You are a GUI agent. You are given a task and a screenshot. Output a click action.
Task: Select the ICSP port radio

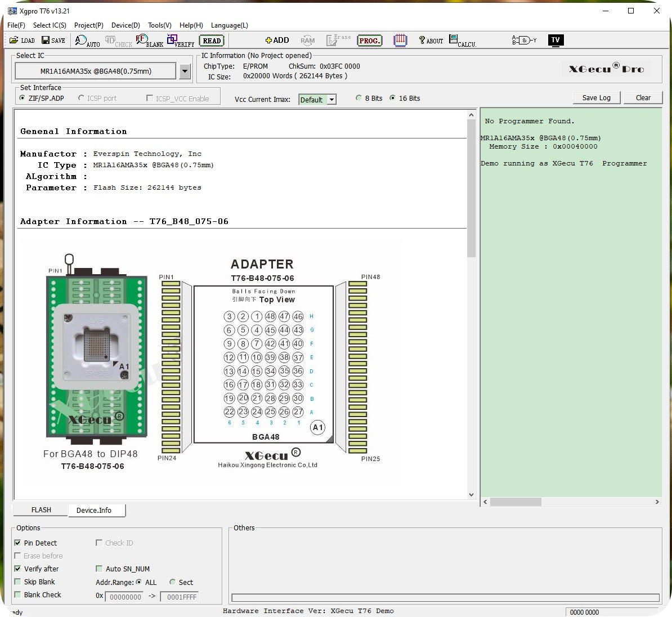pos(81,98)
